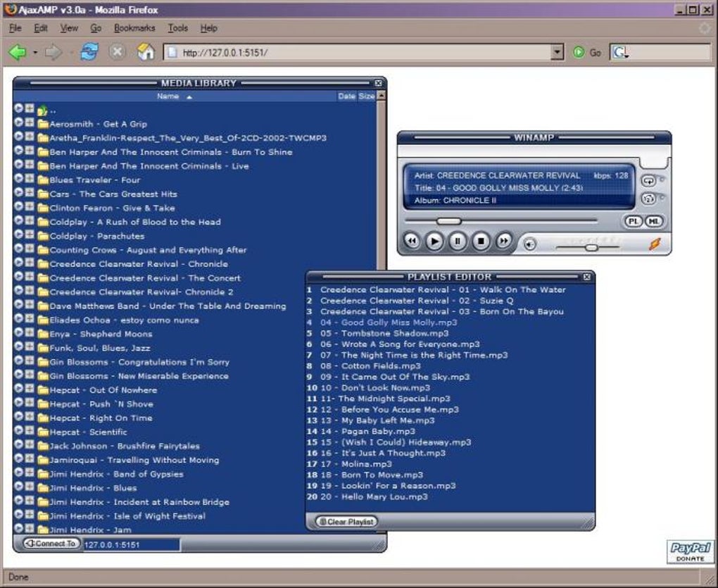Toggle the media library with ML button

pyautogui.click(x=653, y=221)
